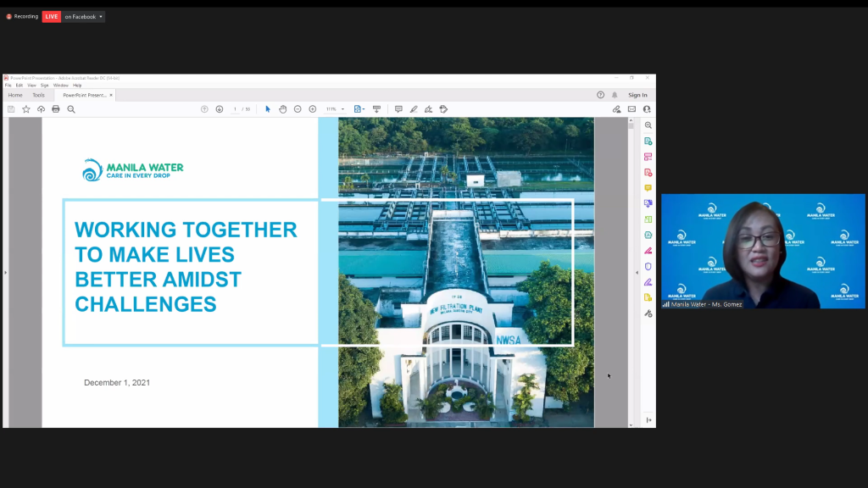
Task: Choose the Hand pan tool
Action: [283, 109]
